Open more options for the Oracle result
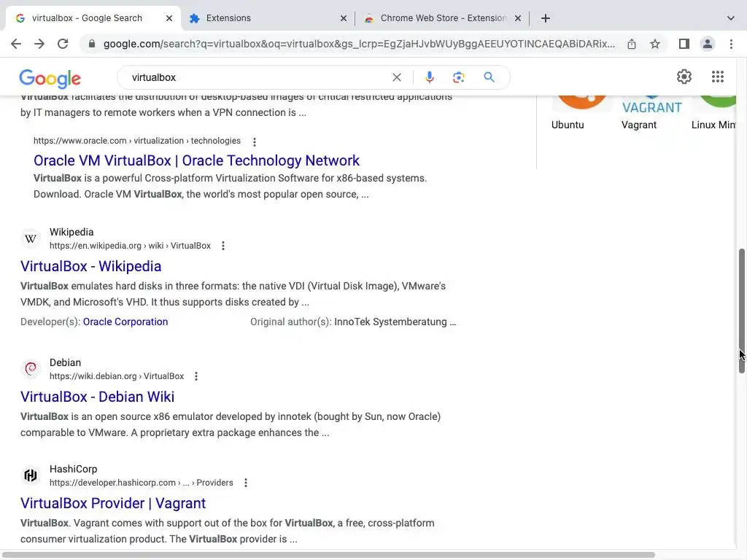Screen dimensions: 747x560 click(x=255, y=142)
